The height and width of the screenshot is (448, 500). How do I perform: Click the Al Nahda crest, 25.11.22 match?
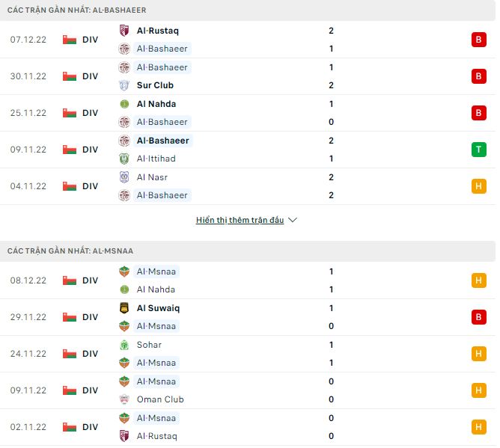pyautogui.click(x=124, y=104)
